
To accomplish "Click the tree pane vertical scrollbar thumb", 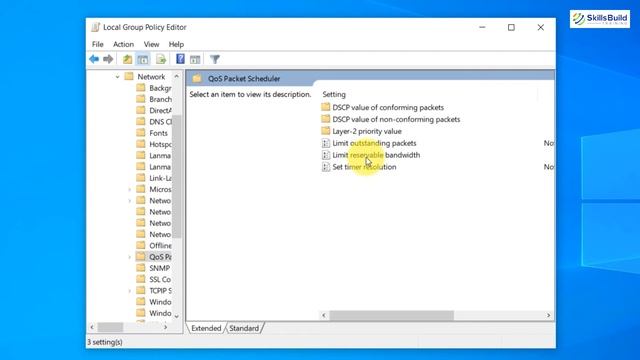I will coord(177,176).
